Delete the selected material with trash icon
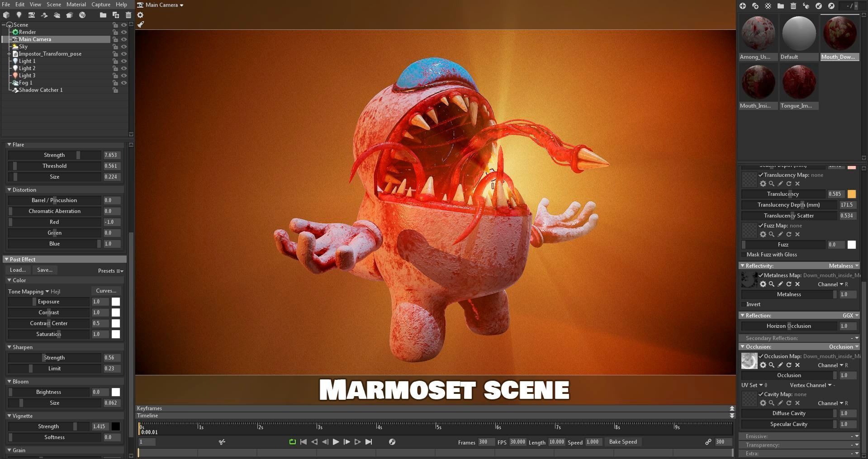Image resolution: width=868 pixels, height=459 pixels. pyautogui.click(x=793, y=6)
